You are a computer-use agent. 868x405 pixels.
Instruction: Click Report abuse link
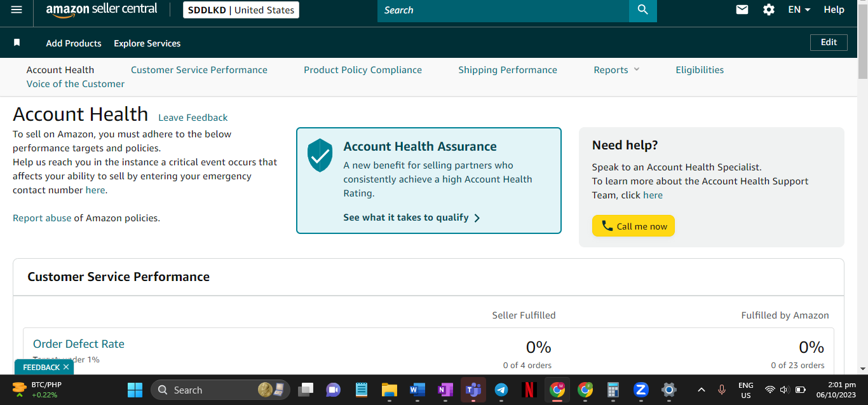click(42, 218)
